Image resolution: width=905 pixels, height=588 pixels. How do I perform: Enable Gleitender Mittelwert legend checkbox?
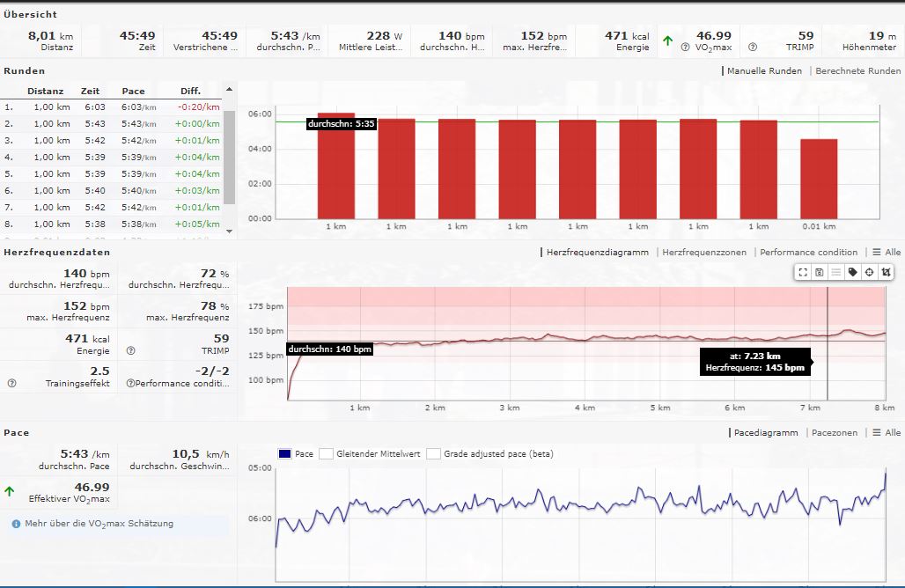tap(326, 454)
